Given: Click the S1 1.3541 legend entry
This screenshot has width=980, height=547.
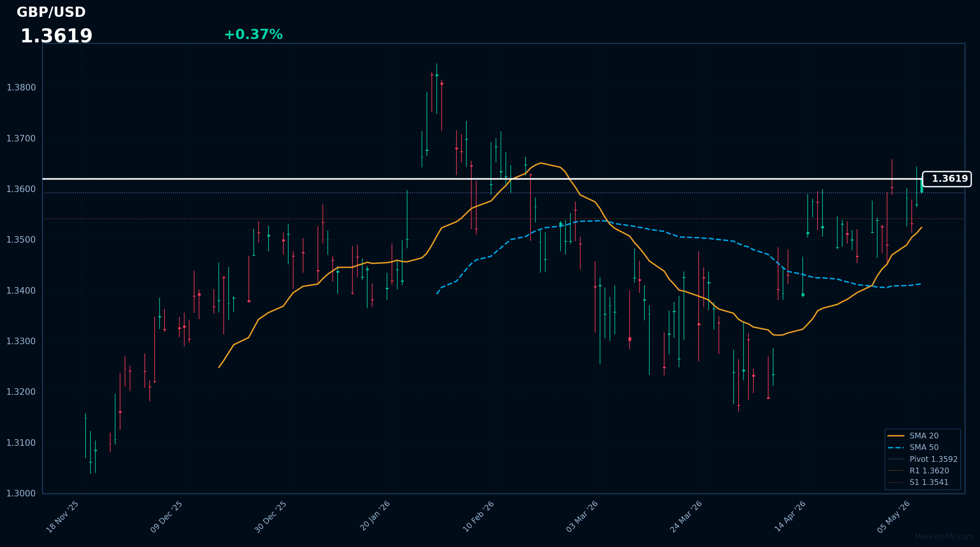Looking at the screenshot, I should pyautogui.click(x=918, y=482).
